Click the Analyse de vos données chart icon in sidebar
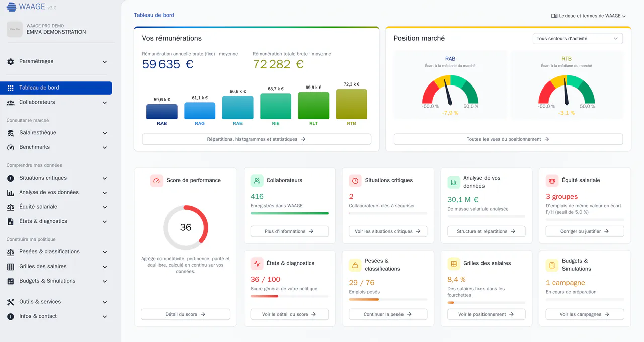 point(11,193)
